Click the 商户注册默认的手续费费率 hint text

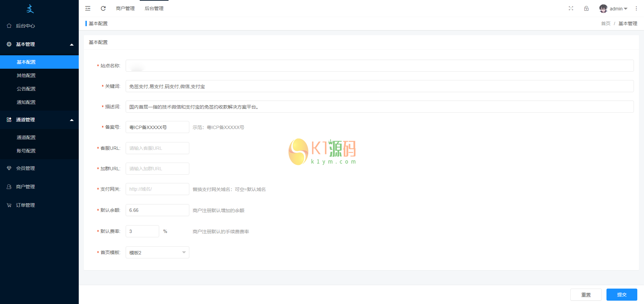221,232
